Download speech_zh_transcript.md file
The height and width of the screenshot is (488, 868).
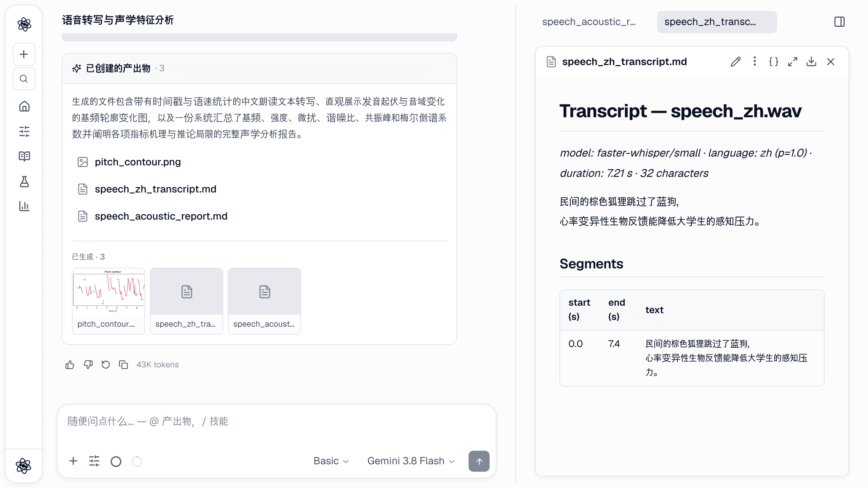click(811, 62)
